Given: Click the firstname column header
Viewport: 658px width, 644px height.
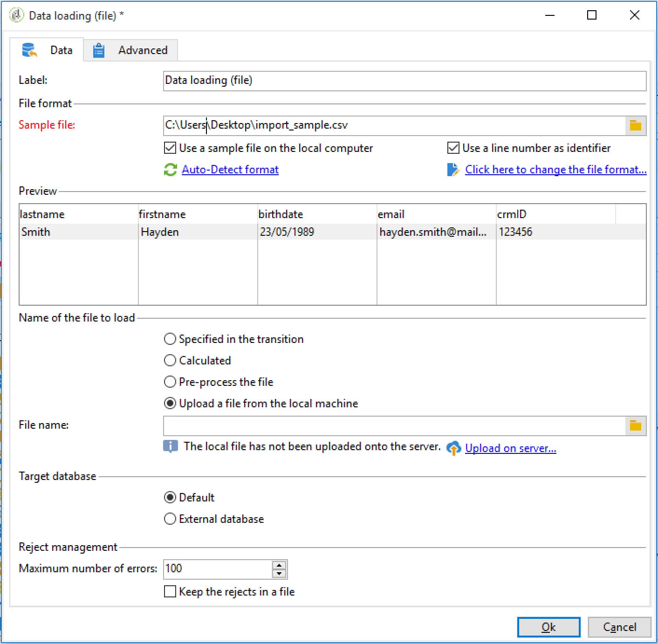Looking at the screenshot, I should (198, 214).
